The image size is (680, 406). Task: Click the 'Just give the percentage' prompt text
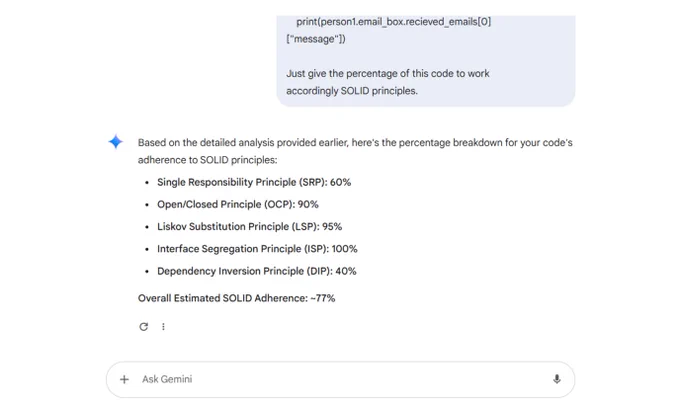coord(387,73)
